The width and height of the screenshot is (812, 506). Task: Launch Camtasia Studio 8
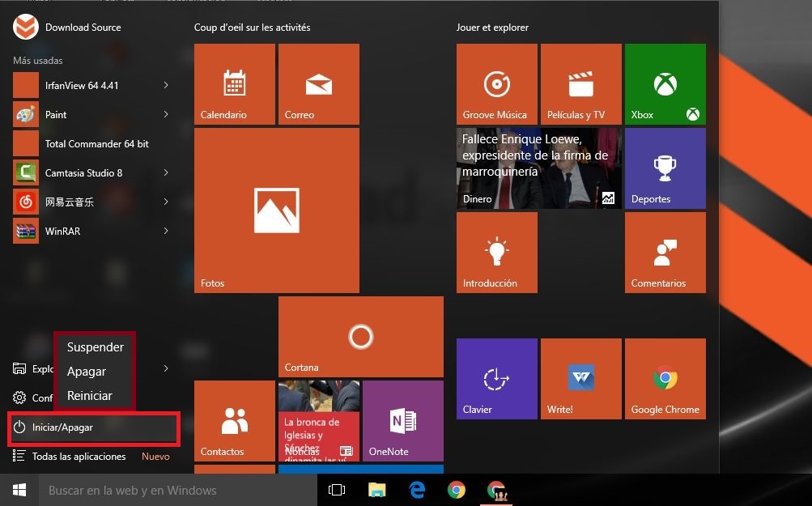click(x=91, y=173)
